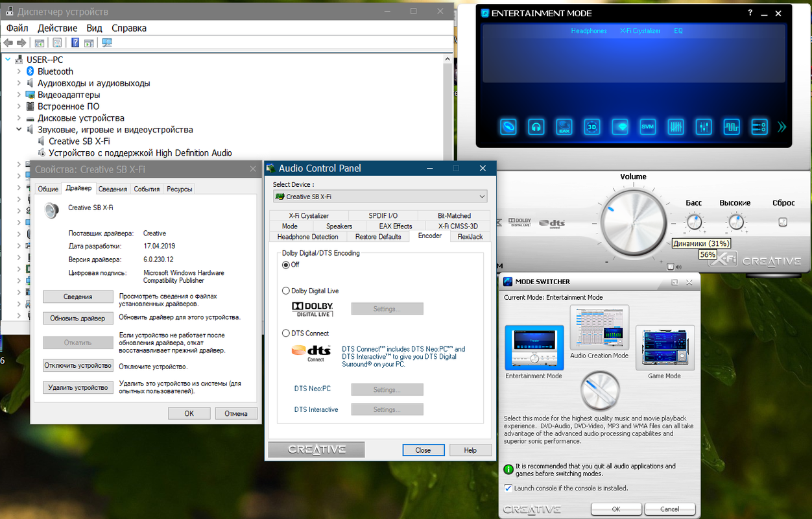Click the scan for hardware changes icon
Screen dimensions: 812x519
point(107,43)
